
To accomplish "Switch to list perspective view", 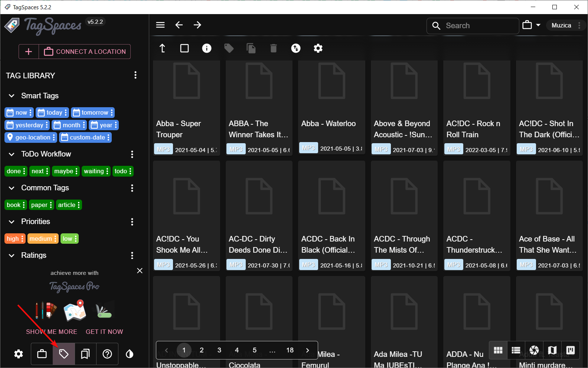I will (x=516, y=350).
